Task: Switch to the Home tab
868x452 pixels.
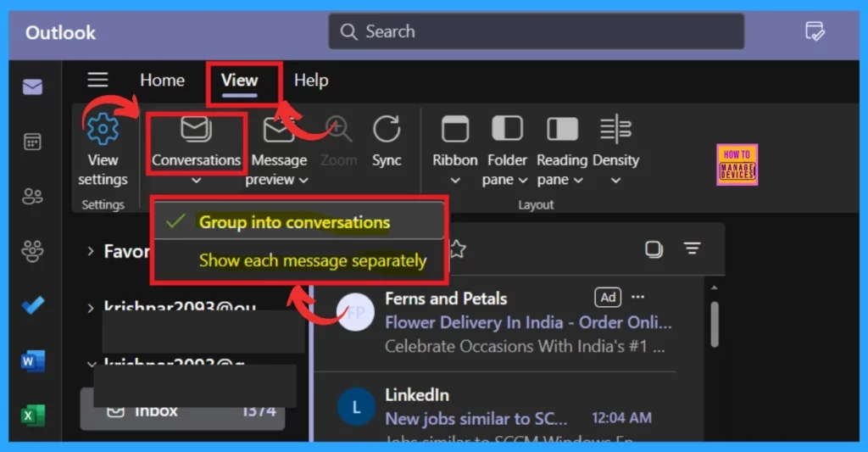Action: pos(162,81)
